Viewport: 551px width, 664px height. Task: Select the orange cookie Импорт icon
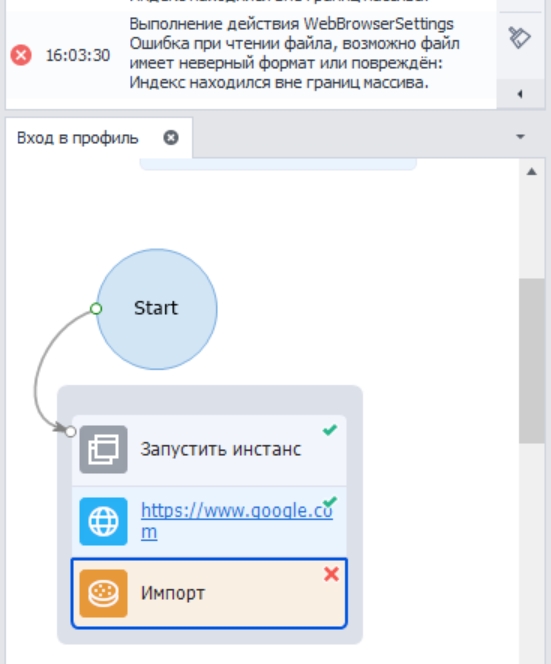click(x=103, y=593)
